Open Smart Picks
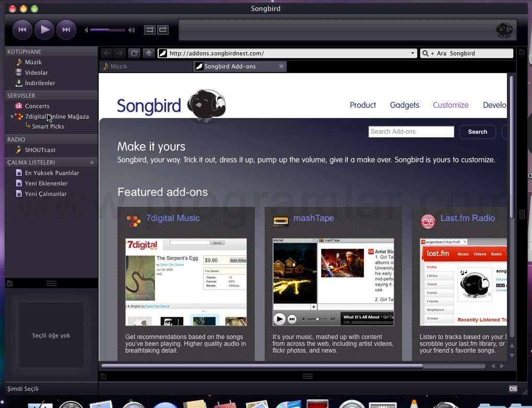This screenshot has height=408, width=532. tap(48, 126)
